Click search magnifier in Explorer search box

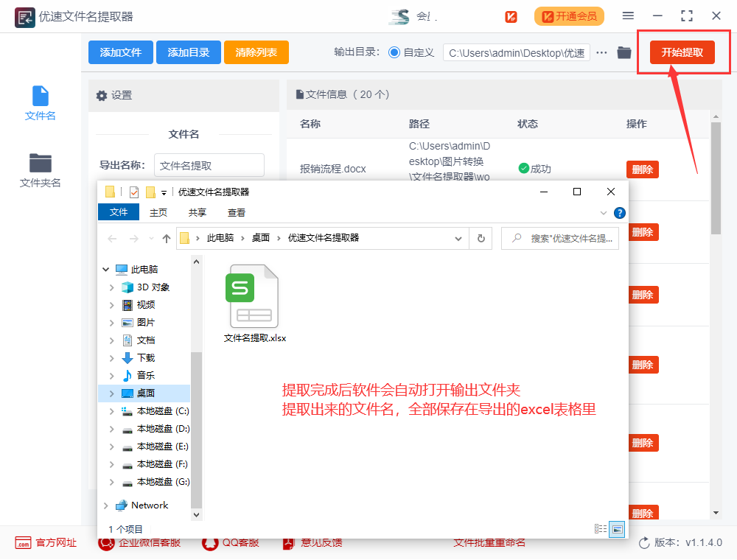pos(517,238)
